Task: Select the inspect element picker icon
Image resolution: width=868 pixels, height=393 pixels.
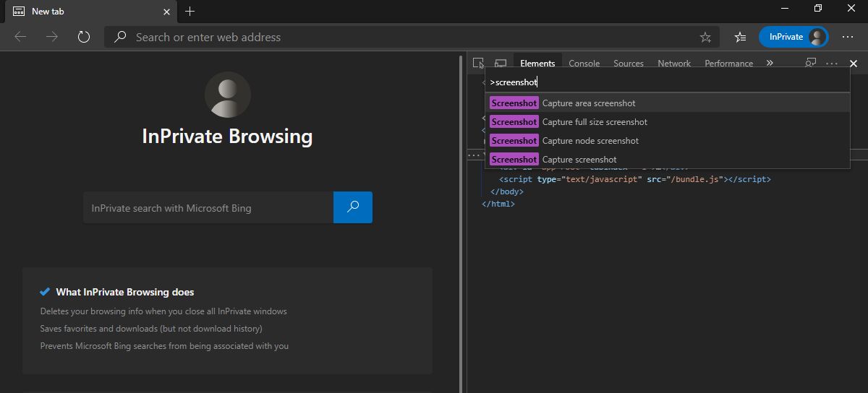Action: coord(478,64)
